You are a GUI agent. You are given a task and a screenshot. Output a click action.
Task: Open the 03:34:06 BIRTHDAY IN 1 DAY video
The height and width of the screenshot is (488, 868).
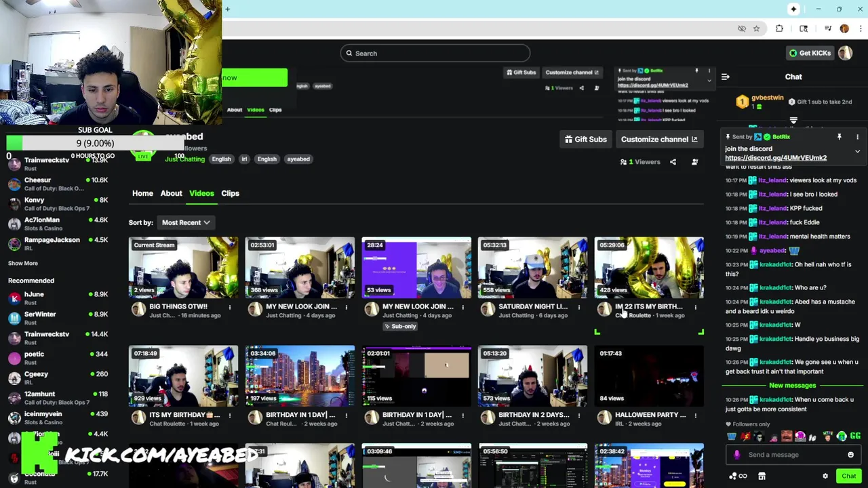pyautogui.click(x=300, y=376)
